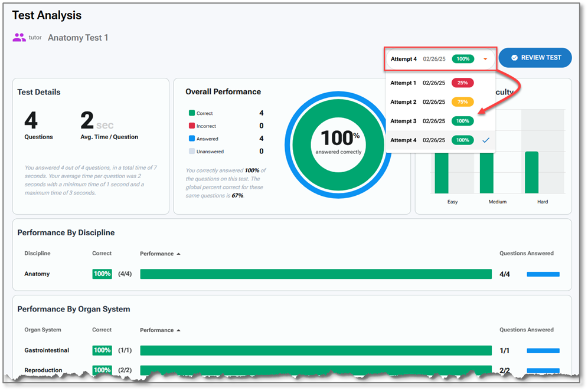Click the red Incorrect legend square
Viewport: 588px width, 391px height.
click(x=191, y=126)
